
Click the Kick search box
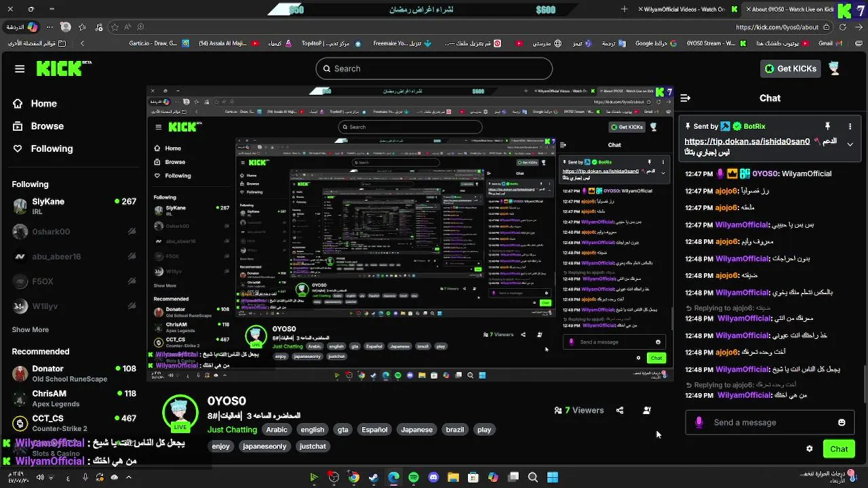(434, 68)
